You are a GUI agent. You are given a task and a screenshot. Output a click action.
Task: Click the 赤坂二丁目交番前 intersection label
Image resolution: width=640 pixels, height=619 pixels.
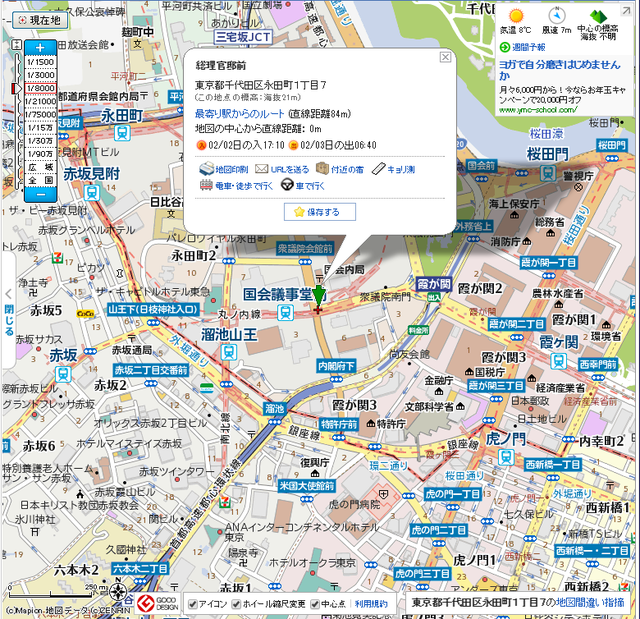151,370
